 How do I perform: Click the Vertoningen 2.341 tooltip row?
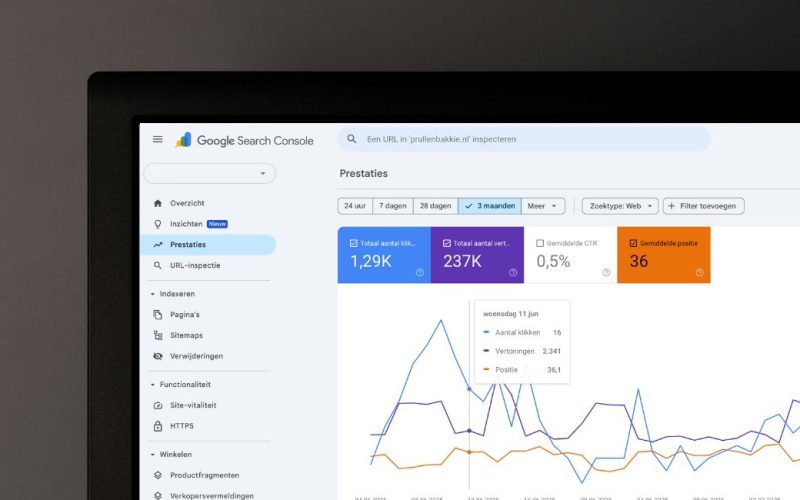[522, 351]
